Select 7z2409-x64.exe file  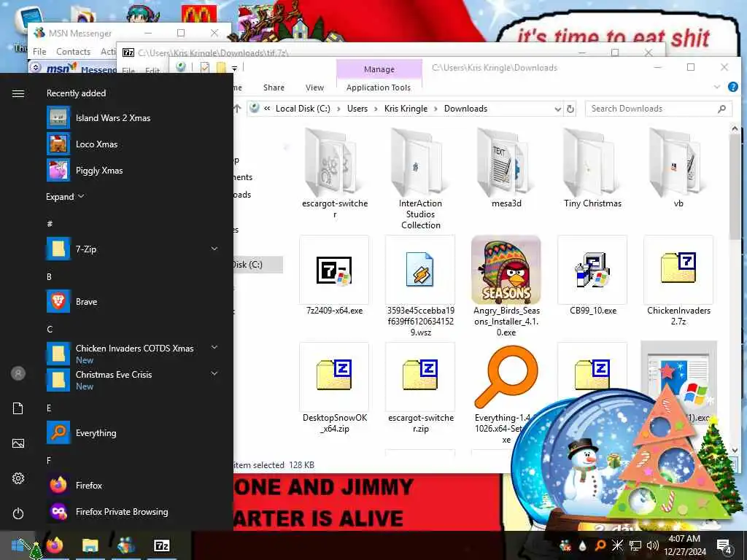pyautogui.click(x=334, y=276)
